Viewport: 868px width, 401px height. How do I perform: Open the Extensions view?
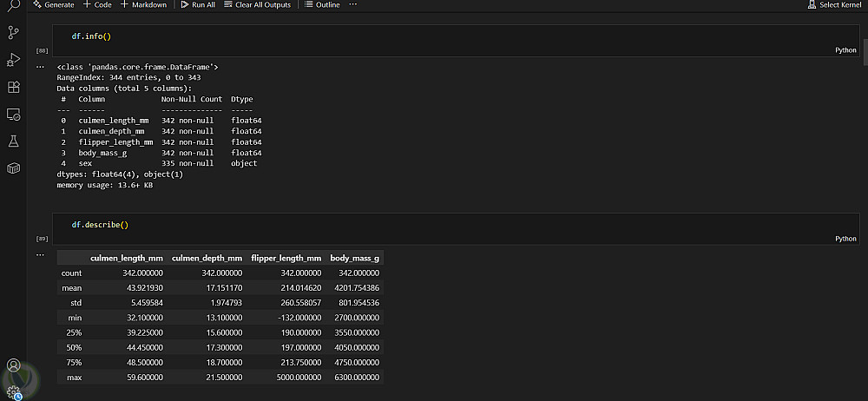pyautogui.click(x=13, y=87)
